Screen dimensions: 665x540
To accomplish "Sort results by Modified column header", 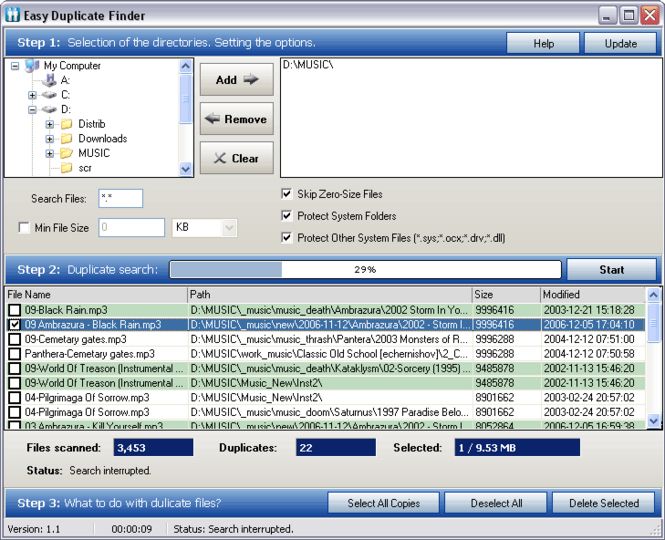I will coord(592,295).
